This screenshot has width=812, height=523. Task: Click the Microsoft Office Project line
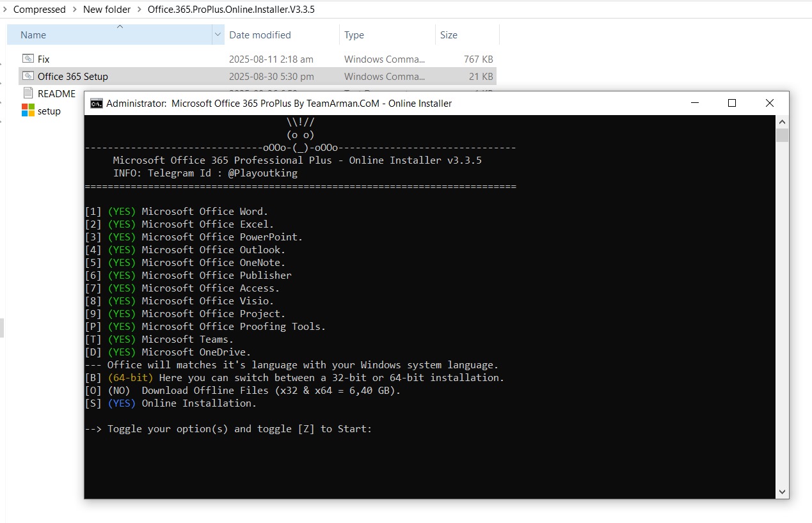coord(185,314)
